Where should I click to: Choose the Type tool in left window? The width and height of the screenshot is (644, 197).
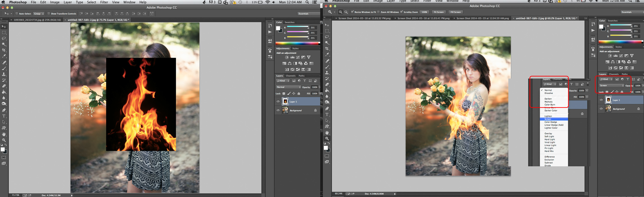point(4,116)
